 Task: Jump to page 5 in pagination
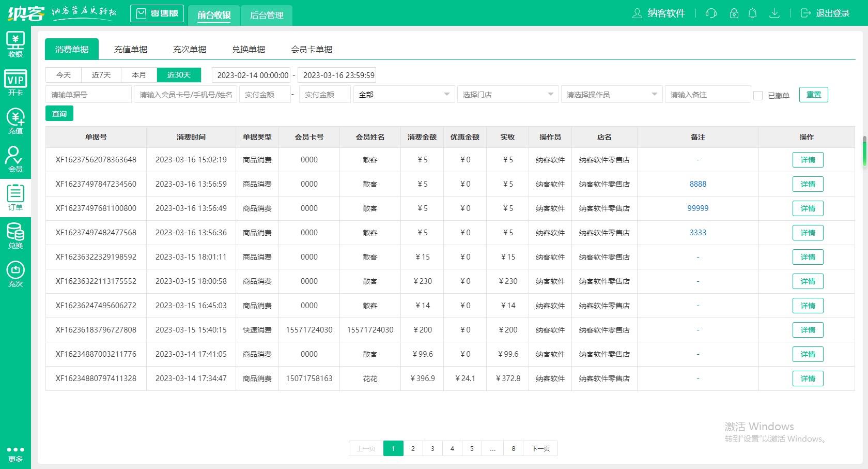coord(472,448)
